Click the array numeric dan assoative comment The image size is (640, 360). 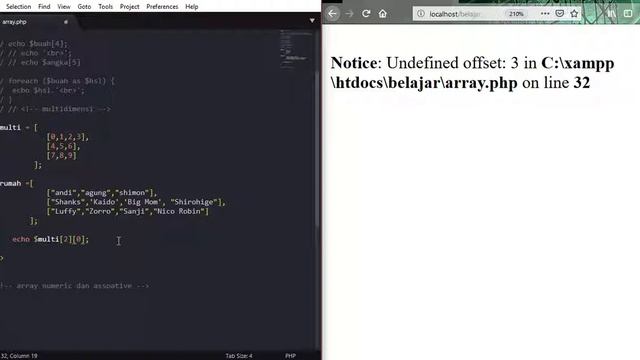75,286
